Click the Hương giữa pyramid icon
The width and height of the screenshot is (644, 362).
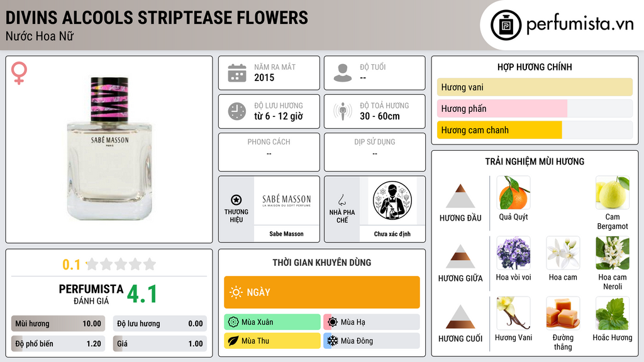click(x=460, y=256)
